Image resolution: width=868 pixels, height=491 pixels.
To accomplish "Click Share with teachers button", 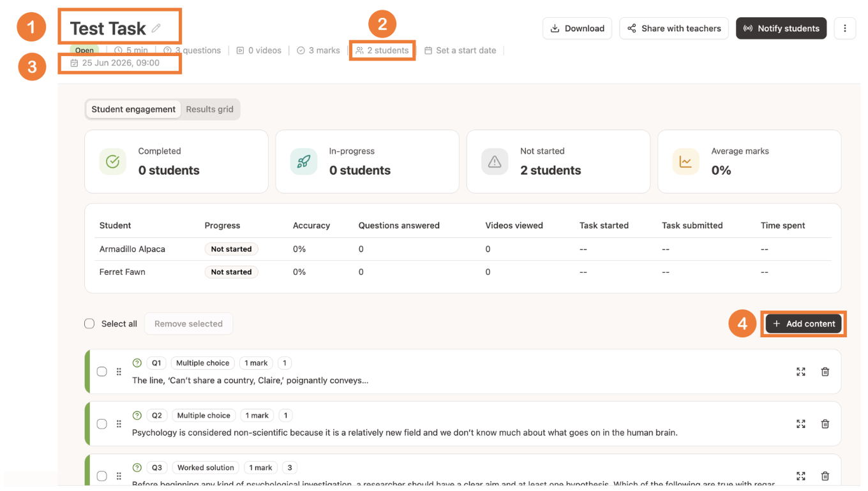I will (x=674, y=28).
